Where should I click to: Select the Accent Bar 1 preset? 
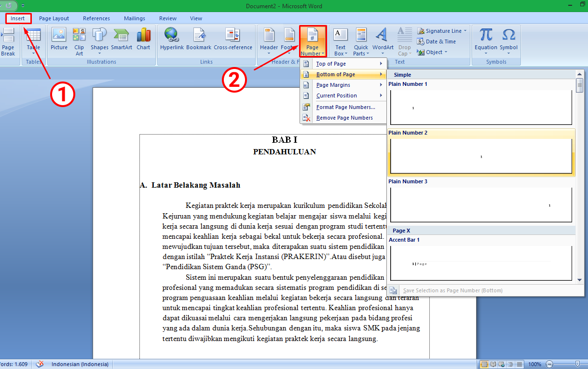click(481, 259)
